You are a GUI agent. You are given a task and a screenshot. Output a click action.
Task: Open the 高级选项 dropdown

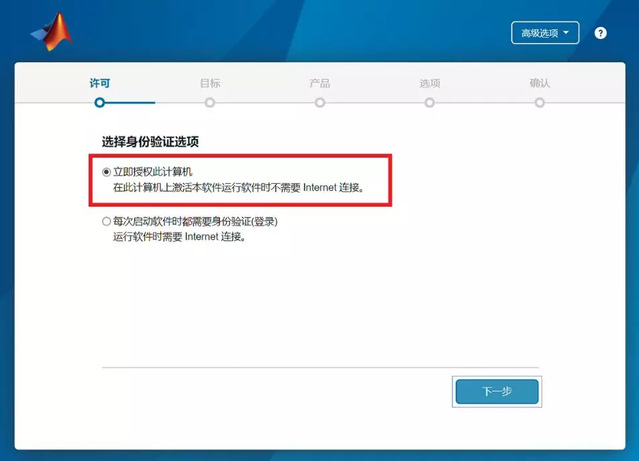click(x=545, y=33)
